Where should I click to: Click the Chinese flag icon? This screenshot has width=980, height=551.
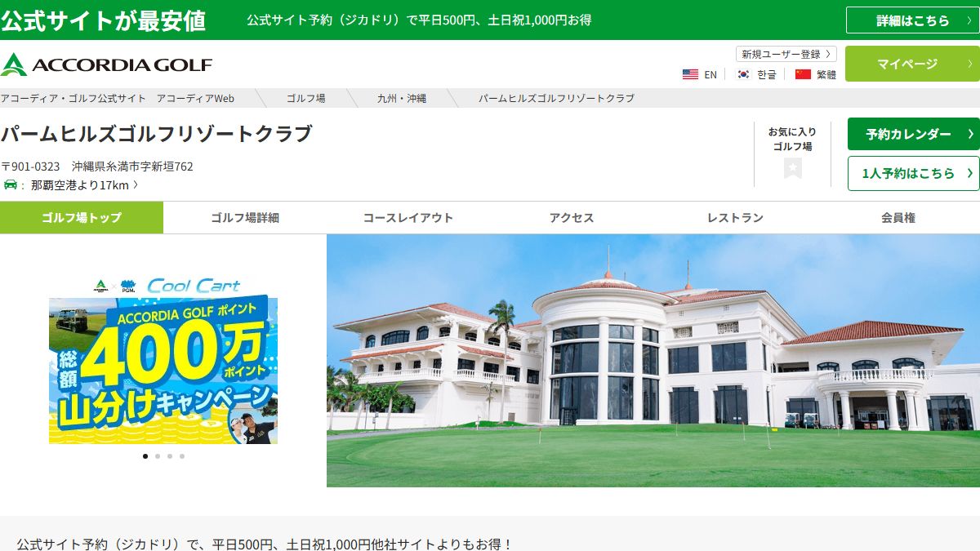(x=803, y=74)
